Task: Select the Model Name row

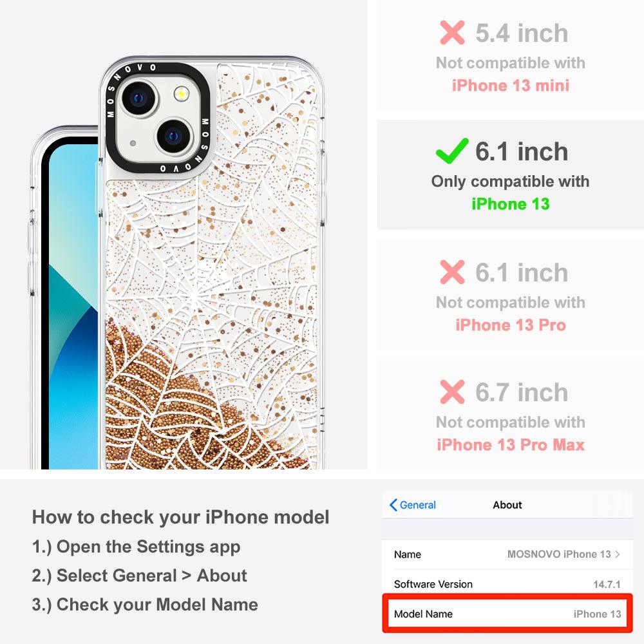Action: tap(507, 614)
